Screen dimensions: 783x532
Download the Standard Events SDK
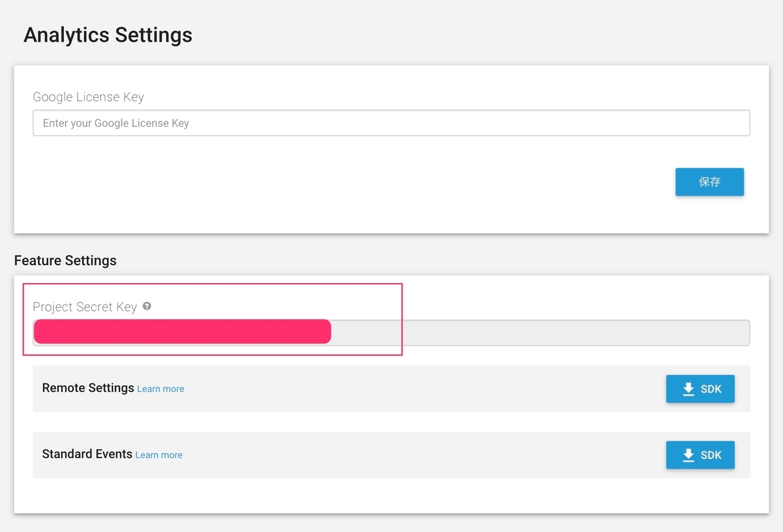click(700, 455)
